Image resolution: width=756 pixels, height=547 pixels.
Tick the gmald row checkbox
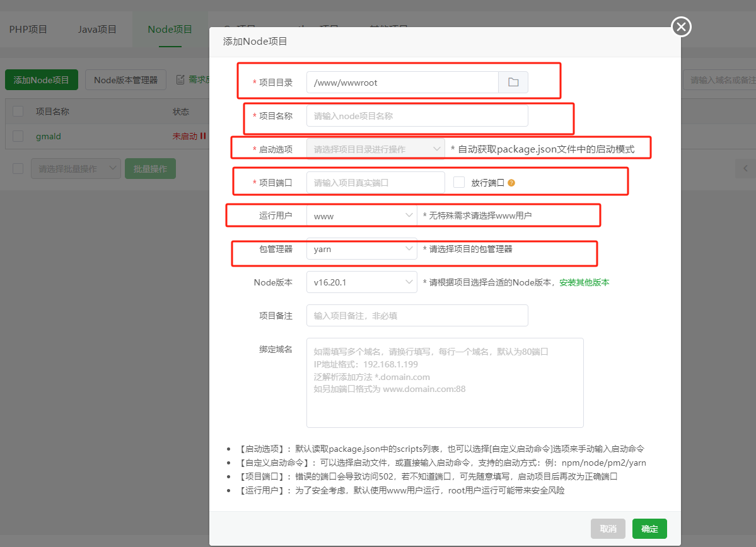[x=18, y=136]
